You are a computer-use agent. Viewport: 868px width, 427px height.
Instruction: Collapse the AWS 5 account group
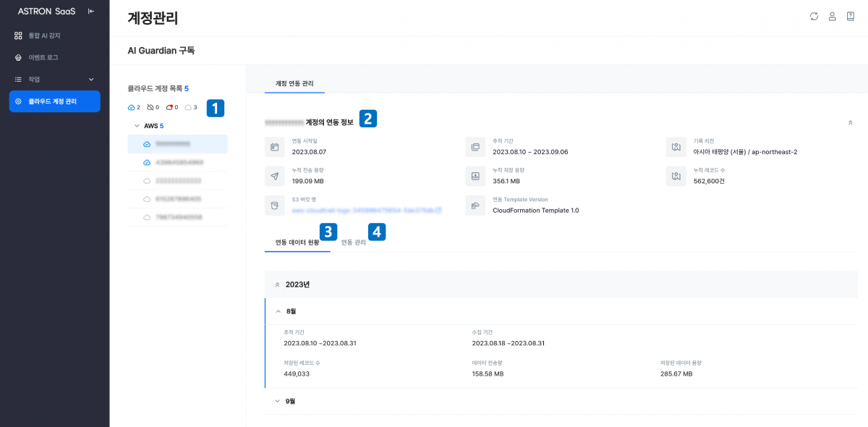pos(137,126)
